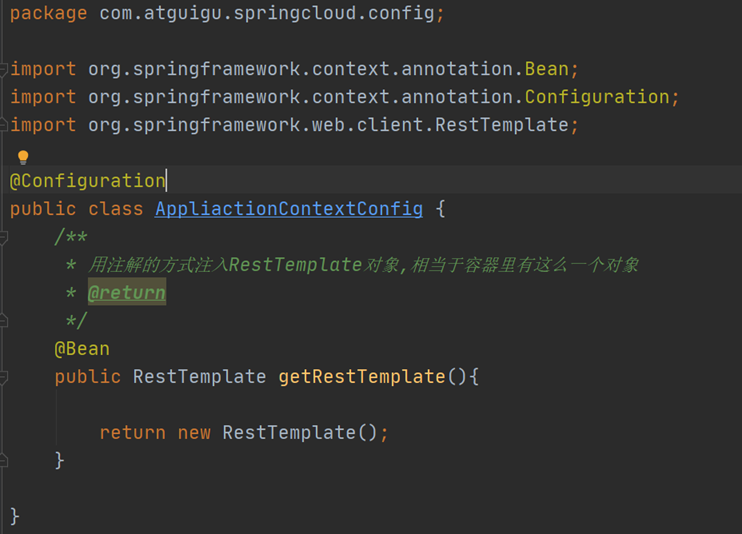Click the AppliactionContextConfig class name link
The image size is (742, 534).
coord(289,209)
